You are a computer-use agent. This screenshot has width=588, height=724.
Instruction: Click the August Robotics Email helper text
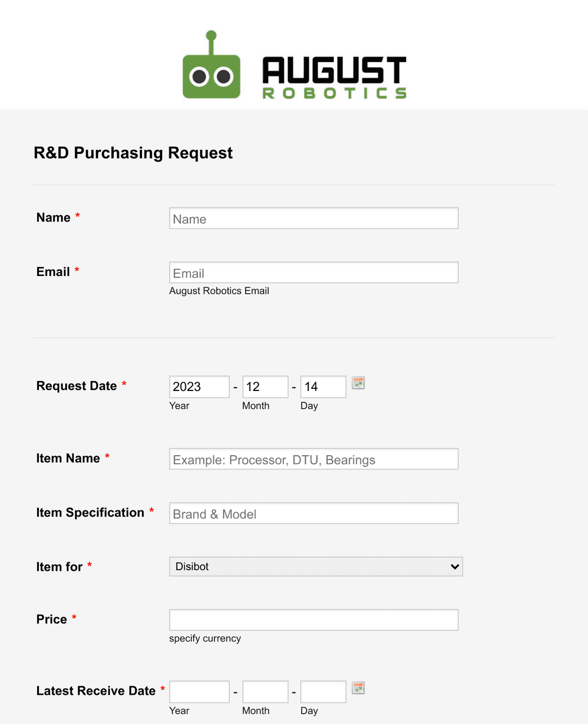(219, 291)
